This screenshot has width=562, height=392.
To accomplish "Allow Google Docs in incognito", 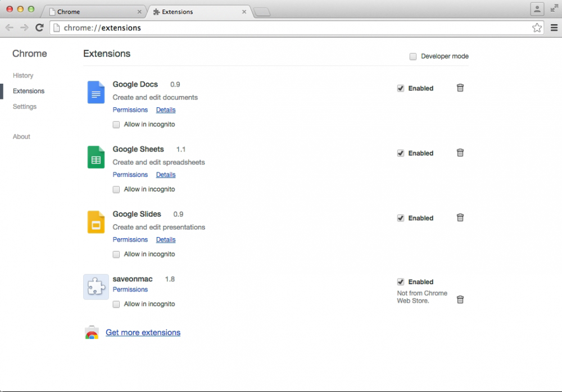I will click(116, 125).
